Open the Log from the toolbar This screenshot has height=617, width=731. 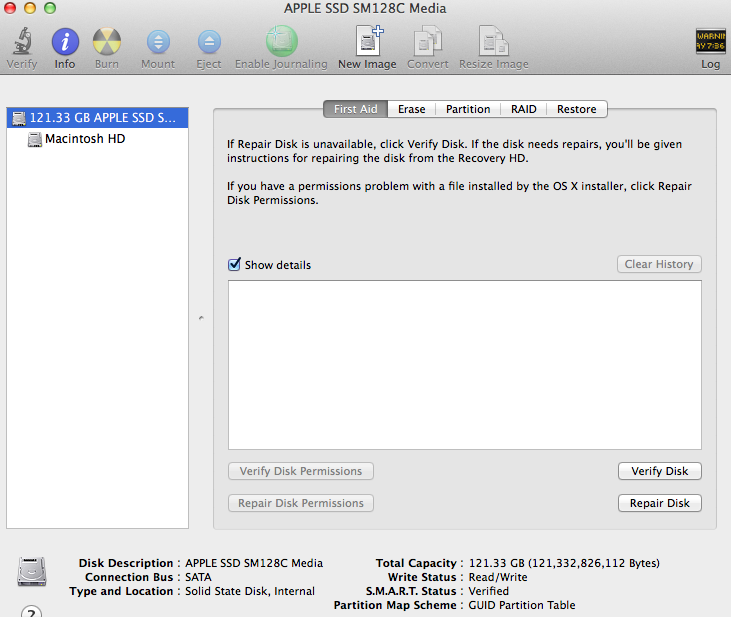(x=710, y=41)
